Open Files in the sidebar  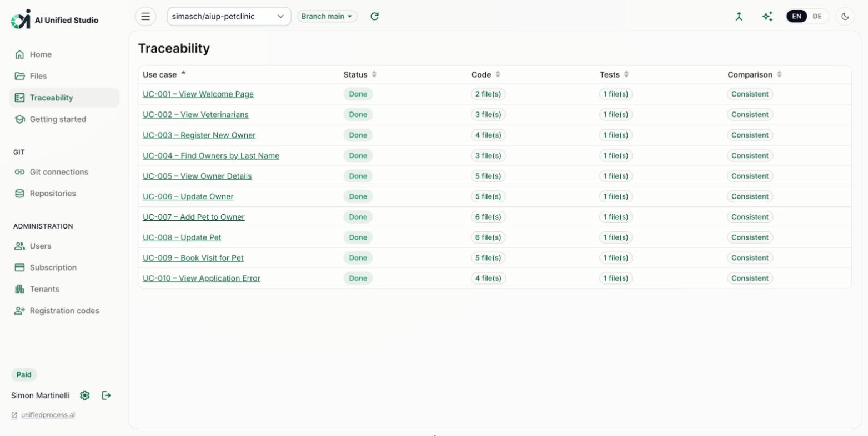64,76
